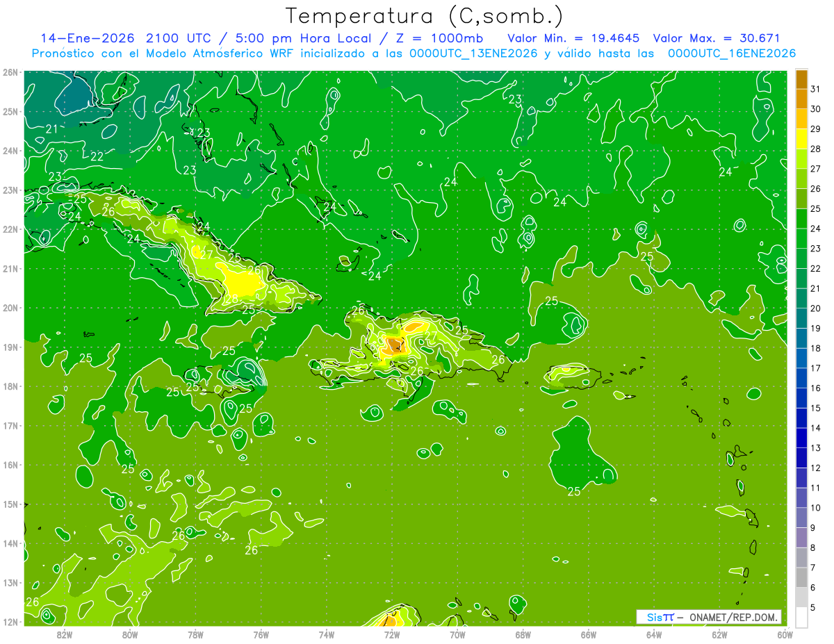The image size is (834, 644).
Task: Click the '5' value on the color scale
Action: pyautogui.click(x=813, y=608)
